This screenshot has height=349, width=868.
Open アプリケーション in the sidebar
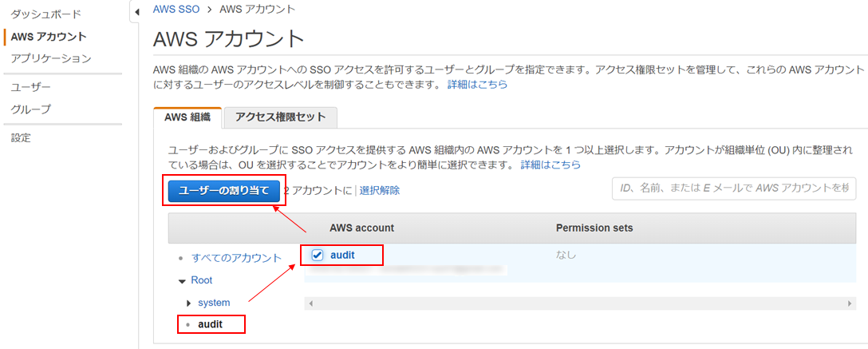click(x=51, y=58)
